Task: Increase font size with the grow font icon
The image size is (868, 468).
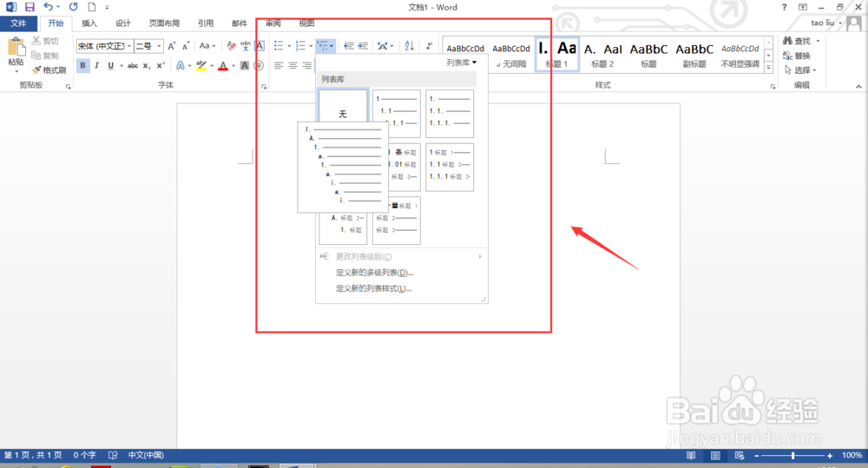Action: [172, 46]
